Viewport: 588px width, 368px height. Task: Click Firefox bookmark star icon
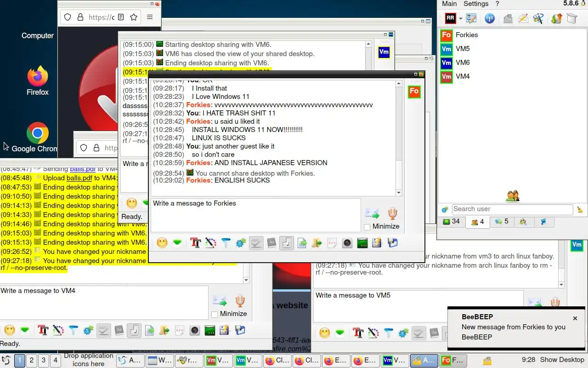click(x=134, y=17)
